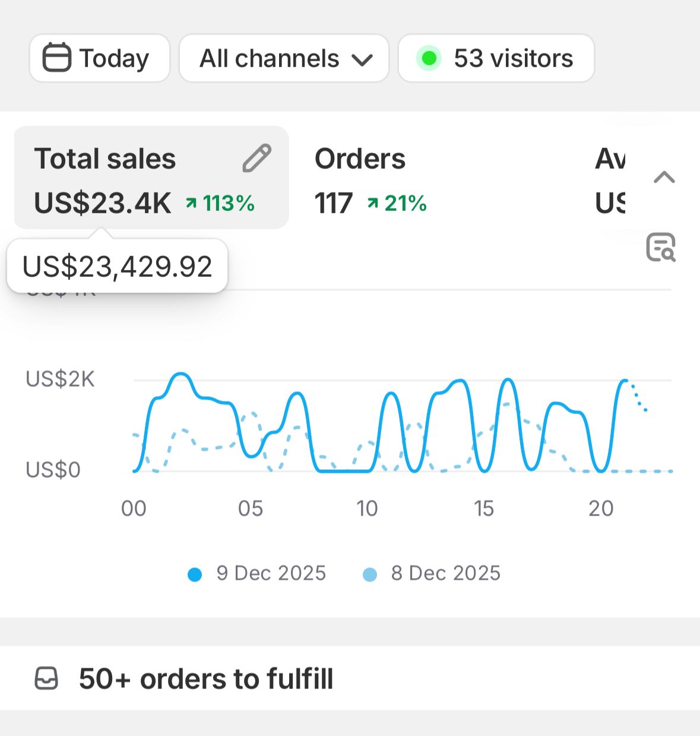Click the US$23,429.92 tooltip
700x736 pixels.
point(117,266)
